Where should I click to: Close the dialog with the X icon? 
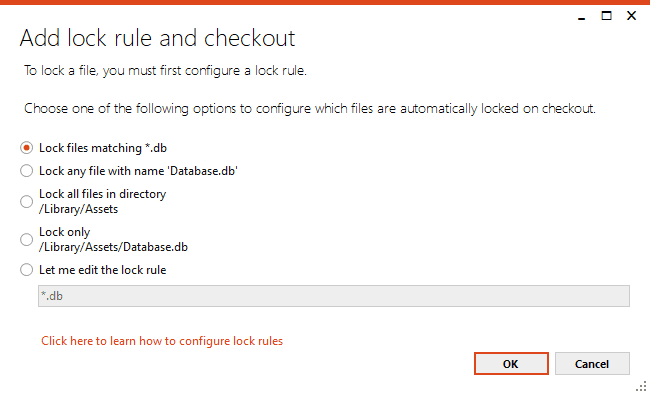coord(631,16)
